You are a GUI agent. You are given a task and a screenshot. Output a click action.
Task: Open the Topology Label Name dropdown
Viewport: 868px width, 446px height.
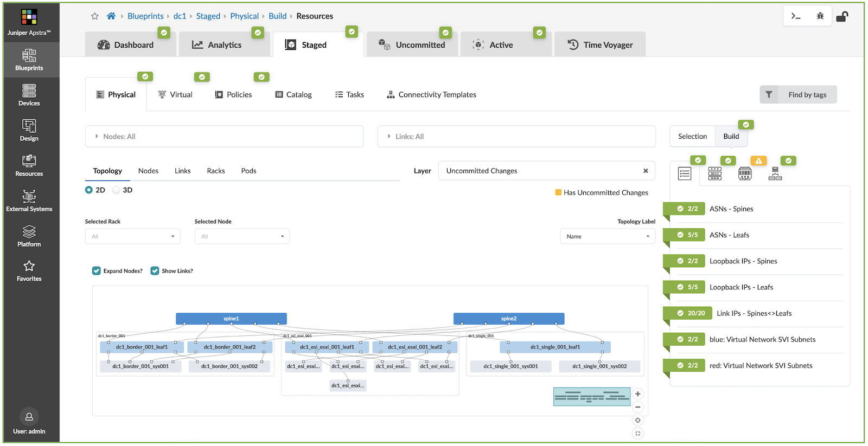[x=608, y=236]
